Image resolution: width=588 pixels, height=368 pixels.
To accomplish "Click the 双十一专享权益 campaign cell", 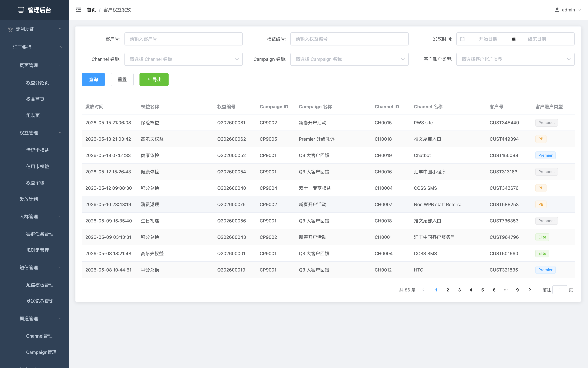I will pos(315,188).
